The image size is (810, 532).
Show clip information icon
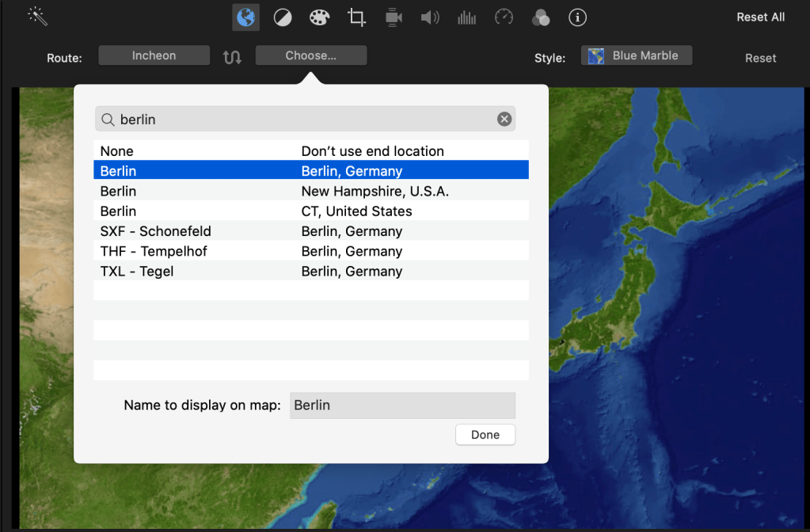pyautogui.click(x=578, y=17)
